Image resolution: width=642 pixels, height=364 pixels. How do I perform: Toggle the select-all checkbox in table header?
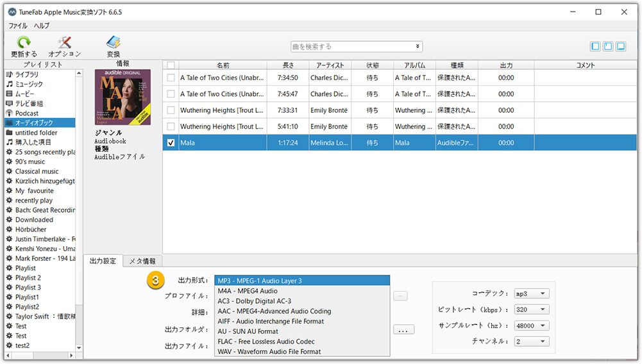pyautogui.click(x=171, y=65)
